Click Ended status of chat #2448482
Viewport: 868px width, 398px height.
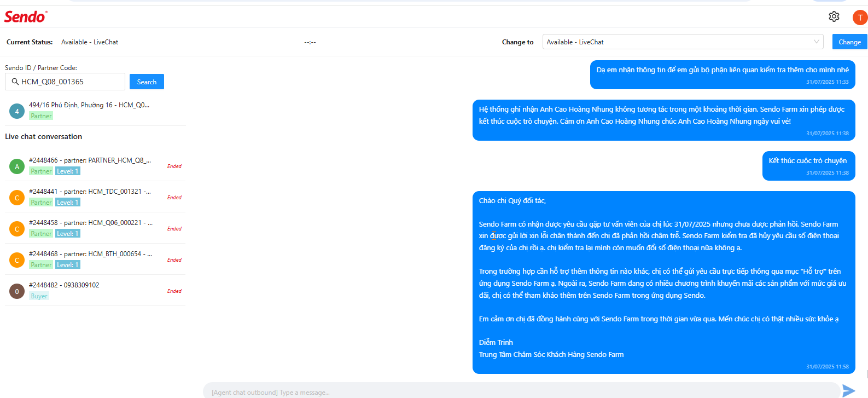click(174, 291)
